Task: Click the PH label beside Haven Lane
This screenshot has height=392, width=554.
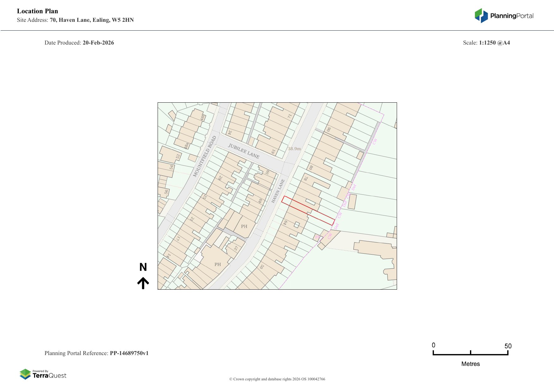Action: [244, 226]
